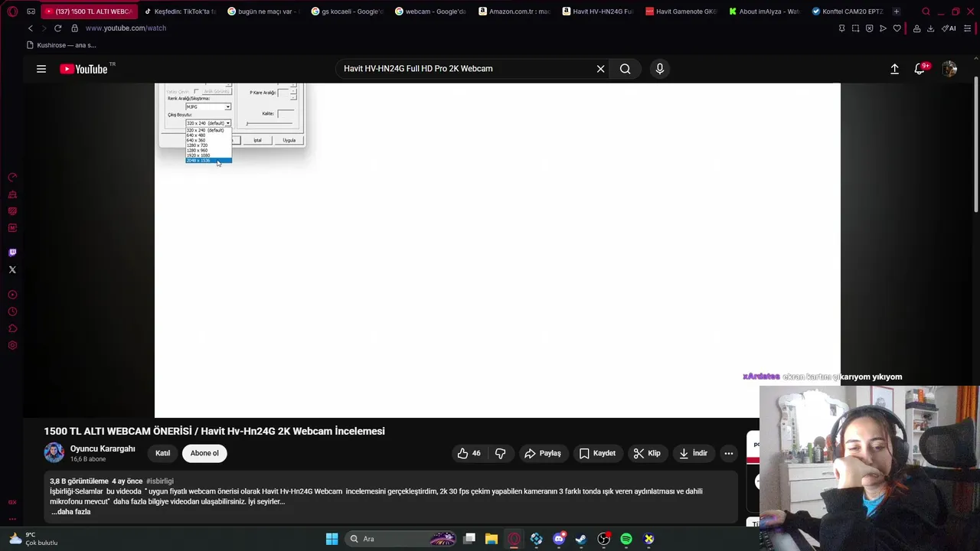Image resolution: width=980 pixels, height=551 pixels.
Task: Select 2048 x 1536 in video's resolution list
Action: click(208, 161)
